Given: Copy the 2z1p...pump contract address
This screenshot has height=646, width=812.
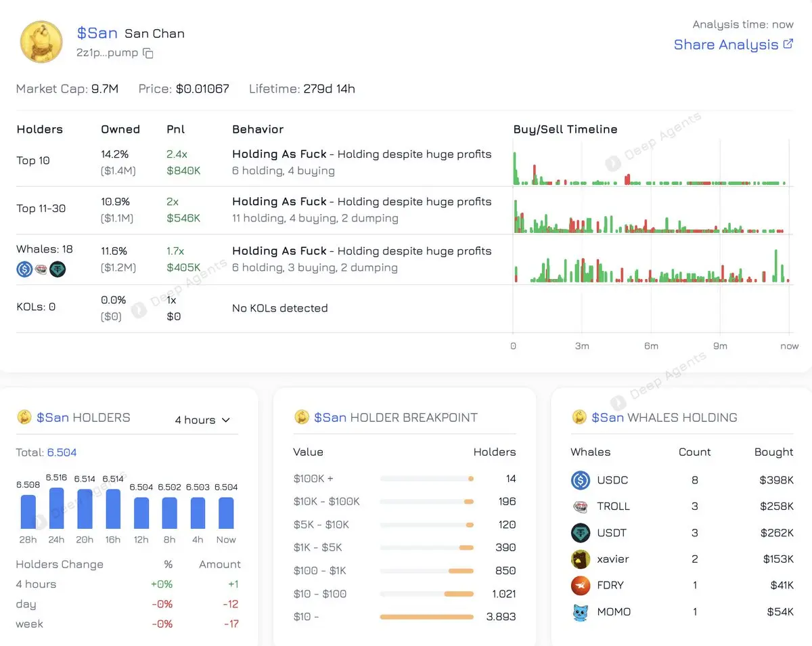Looking at the screenshot, I should tap(149, 53).
